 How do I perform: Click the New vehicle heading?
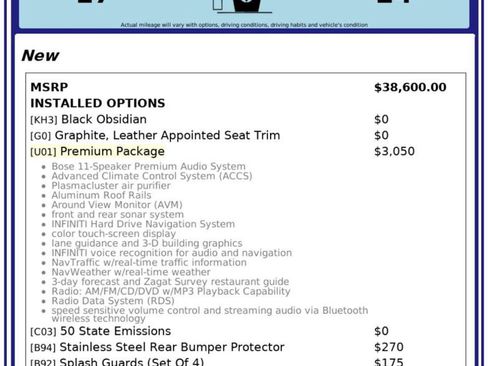pyautogui.click(x=40, y=55)
